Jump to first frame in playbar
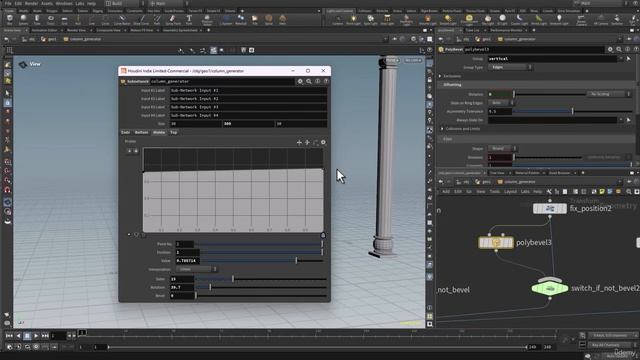 9,336
